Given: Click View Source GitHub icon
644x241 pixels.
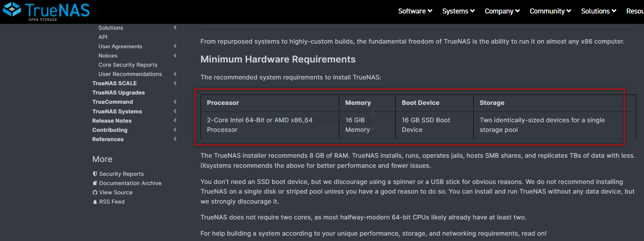Looking at the screenshot, I should click(x=95, y=192).
